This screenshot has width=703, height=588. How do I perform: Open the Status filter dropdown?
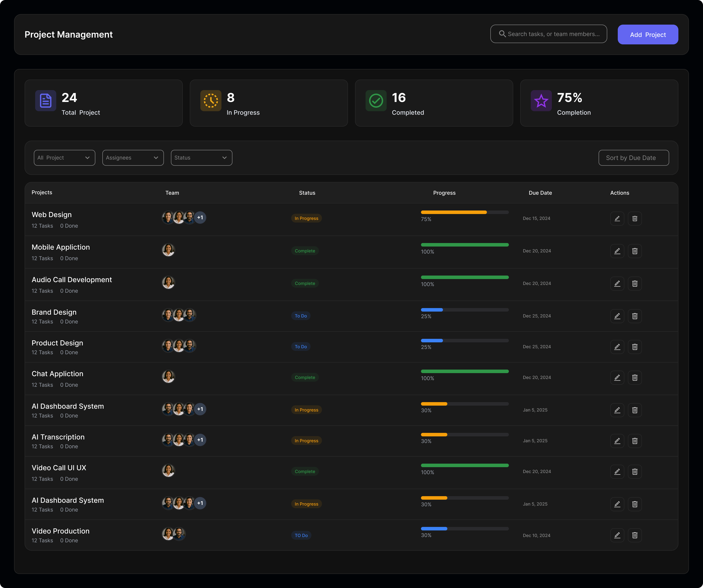coord(201,158)
